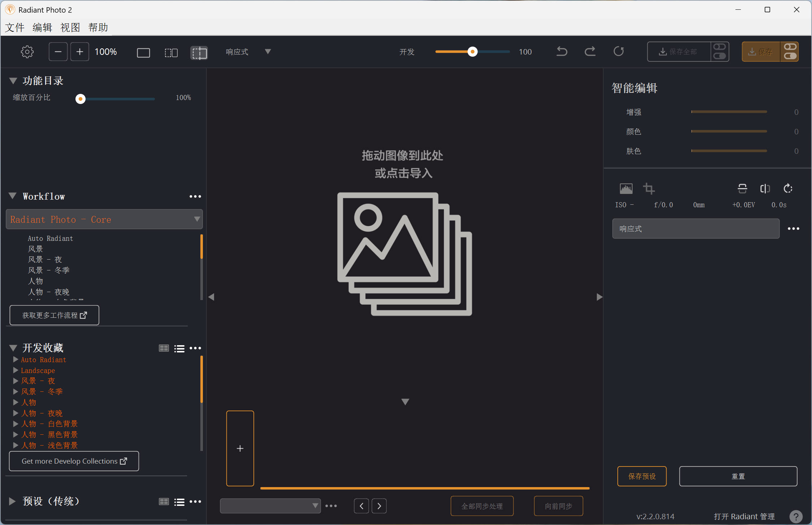Viewport: 812px width, 525px height.
Task: Rotate the image using rotate icon
Action: coord(787,188)
